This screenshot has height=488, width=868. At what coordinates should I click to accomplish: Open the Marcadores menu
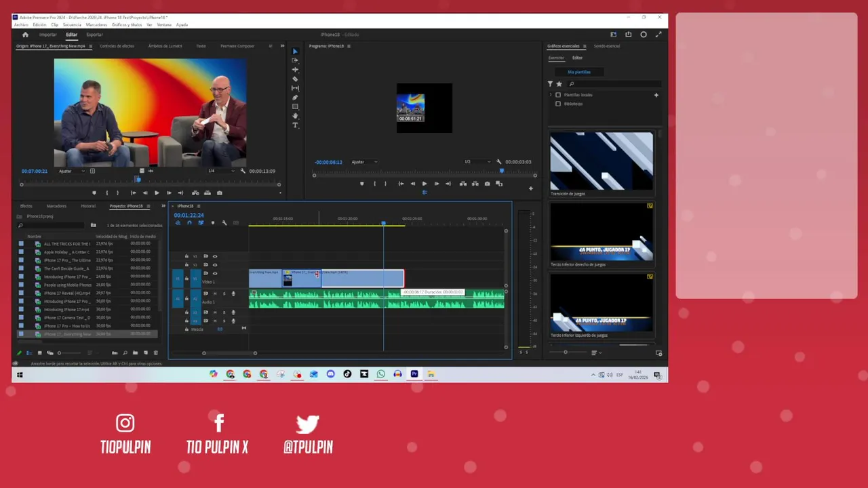pos(96,24)
